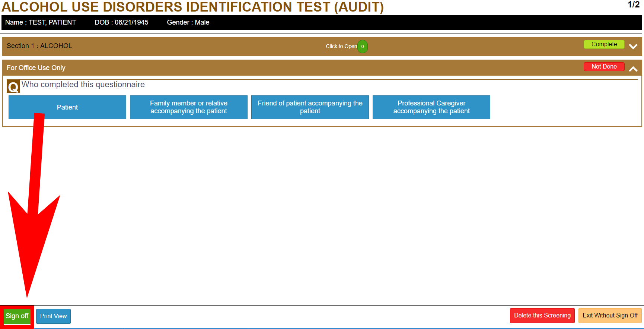Pick Friend of patient accompanying option
This screenshot has height=329, width=644.
pos(310,107)
